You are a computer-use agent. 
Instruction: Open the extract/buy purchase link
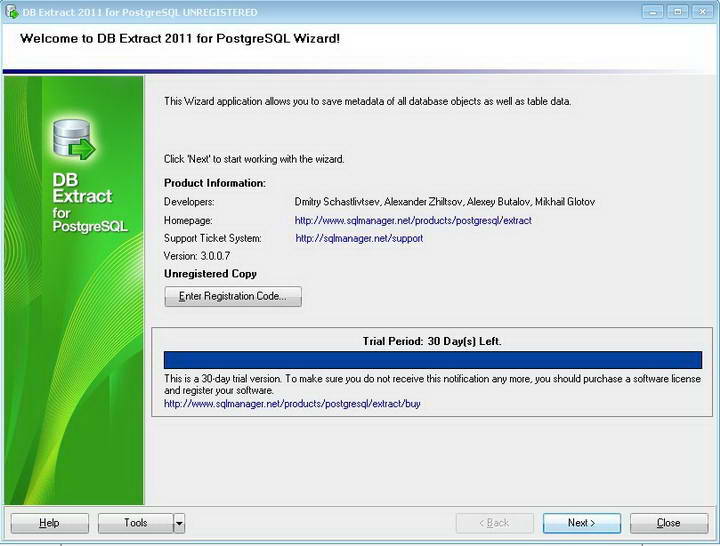(x=292, y=404)
